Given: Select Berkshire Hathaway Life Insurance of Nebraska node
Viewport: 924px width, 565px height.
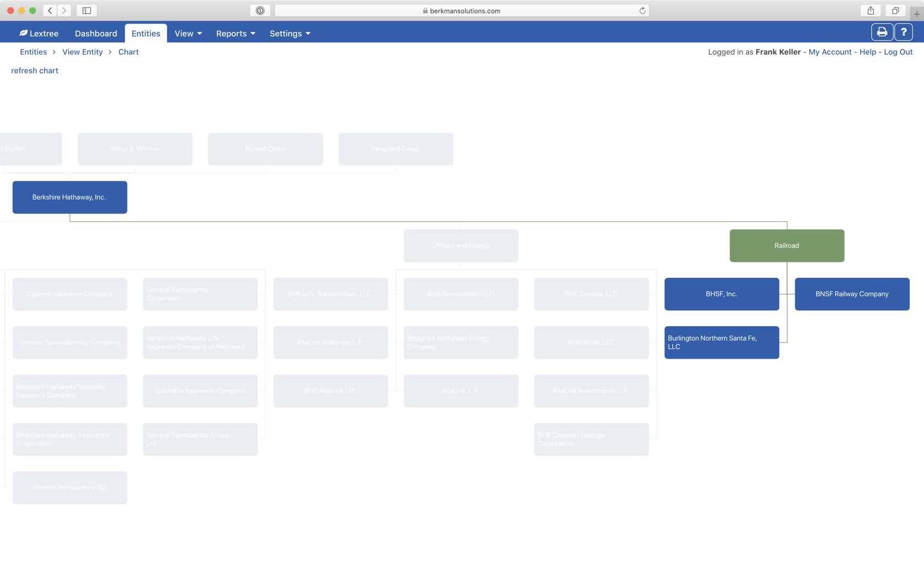Looking at the screenshot, I should (x=200, y=342).
